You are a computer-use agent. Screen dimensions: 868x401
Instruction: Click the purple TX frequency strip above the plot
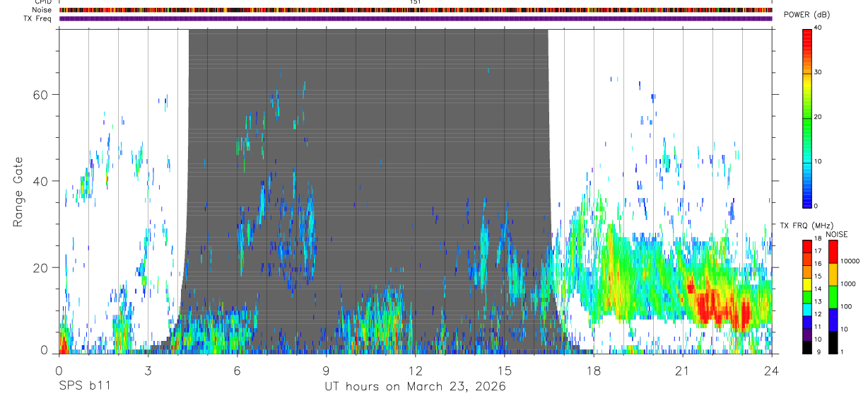tap(416, 18)
